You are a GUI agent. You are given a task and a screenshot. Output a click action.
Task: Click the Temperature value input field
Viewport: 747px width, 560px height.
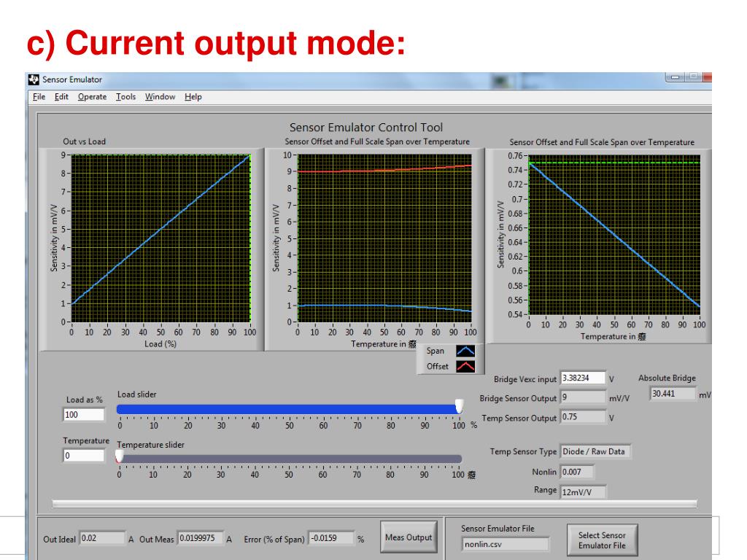[84, 456]
